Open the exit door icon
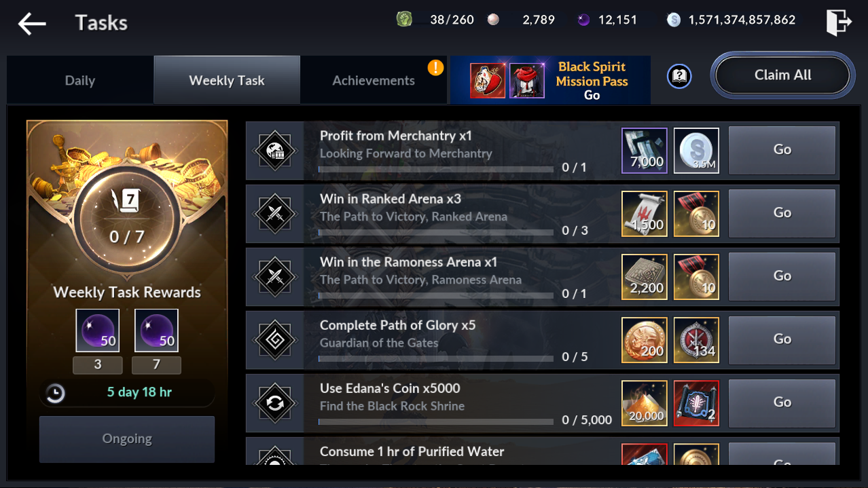The height and width of the screenshot is (488, 868). 838,21
